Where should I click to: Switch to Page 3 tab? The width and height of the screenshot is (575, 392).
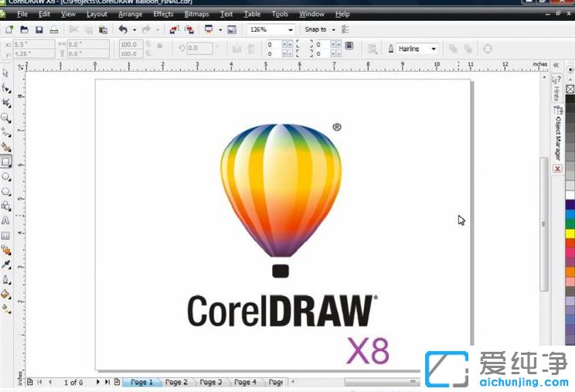210,382
